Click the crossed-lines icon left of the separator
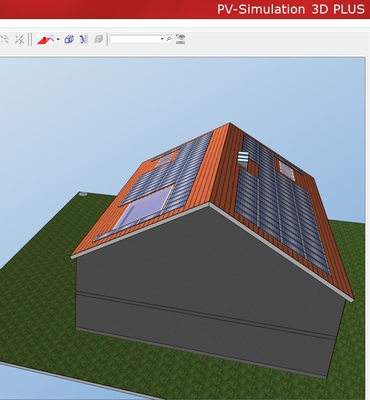370x400 pixels. (x=19, y=40)
